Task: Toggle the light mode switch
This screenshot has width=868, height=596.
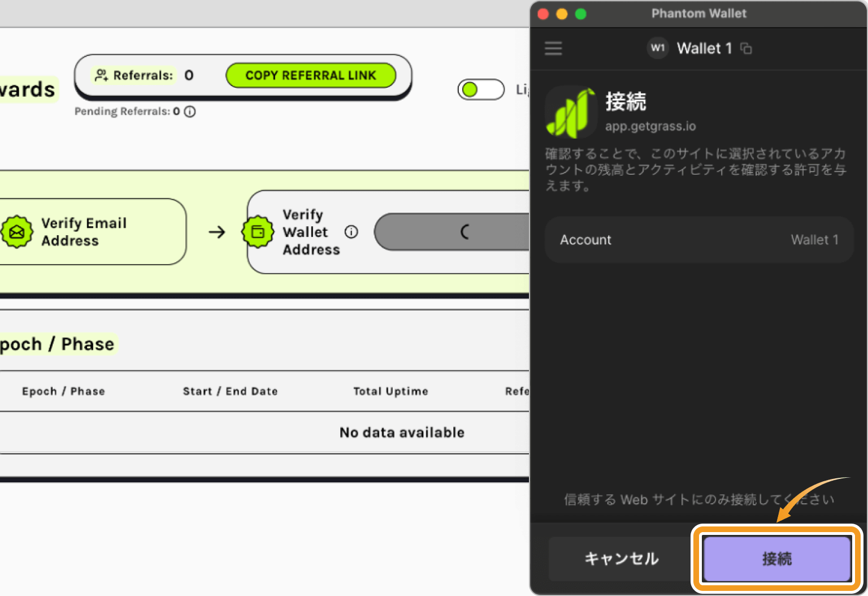Action: [x=481, y=89]
